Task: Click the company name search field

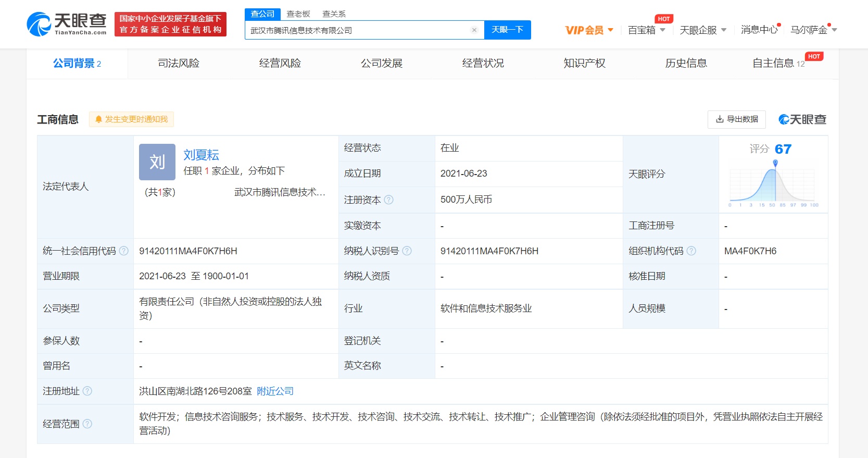Action: [x=358, y=30]
